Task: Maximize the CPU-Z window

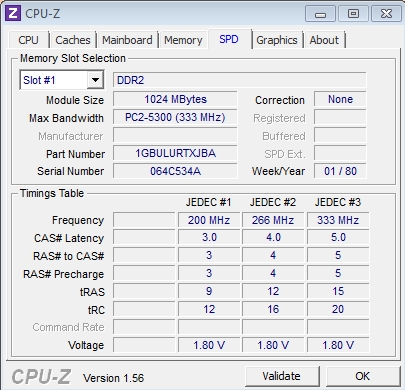Action: click(353, 14)
